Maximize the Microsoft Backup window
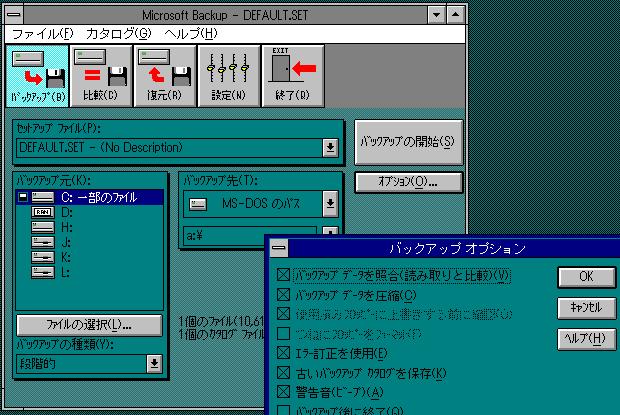The height and width of the screenshot is (415, 620). point(456,15)
